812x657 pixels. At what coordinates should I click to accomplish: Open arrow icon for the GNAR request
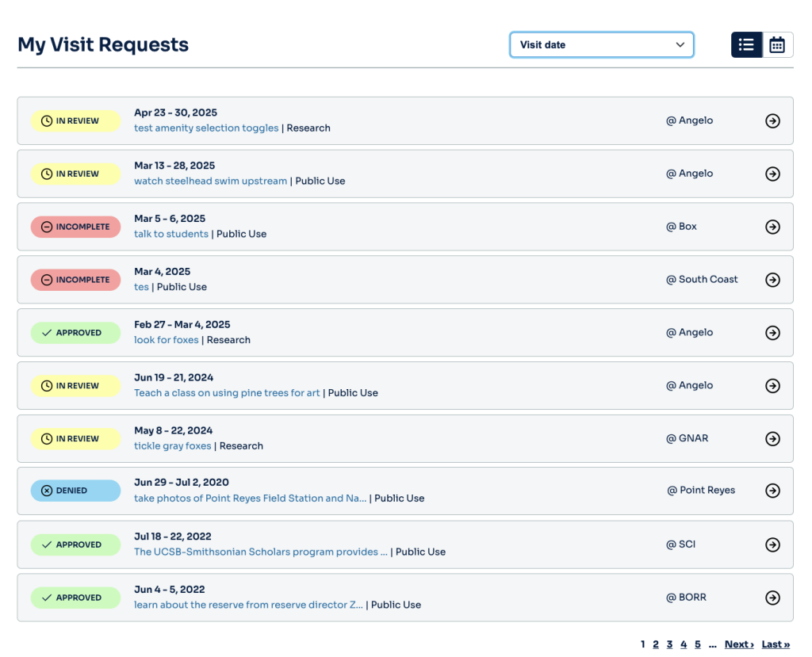pyautogui.click(x=772, y=438)
